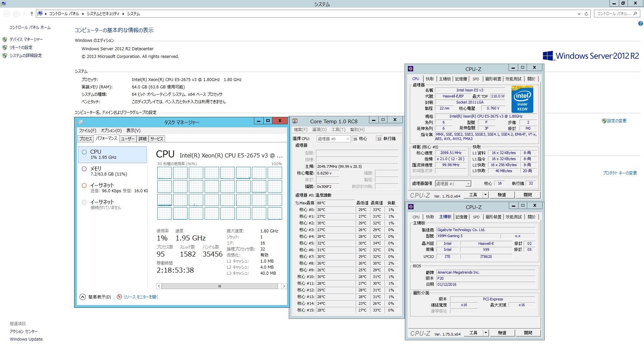Open Tools dropdown arrow in lower CPU-Z
The width and height of the screenshot is (644, 348).
485,333
